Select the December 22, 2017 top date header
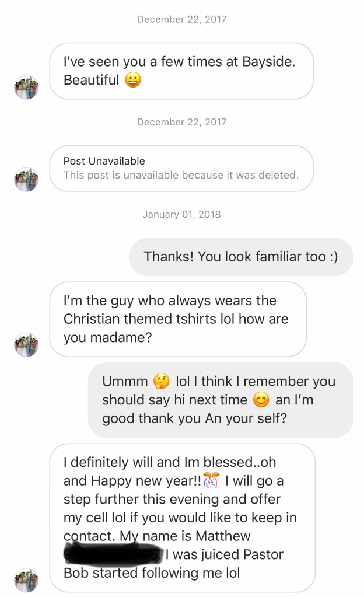The image size is (364, 597). (181, 19)
